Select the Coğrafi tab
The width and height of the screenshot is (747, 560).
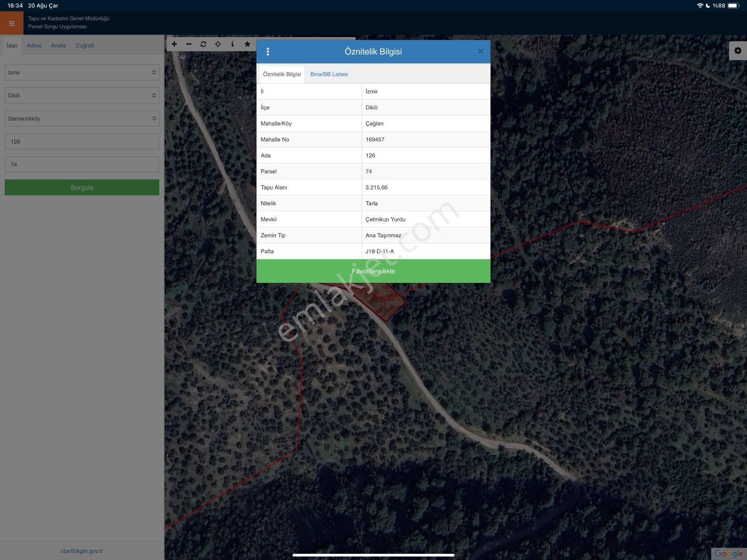point(84,46)
